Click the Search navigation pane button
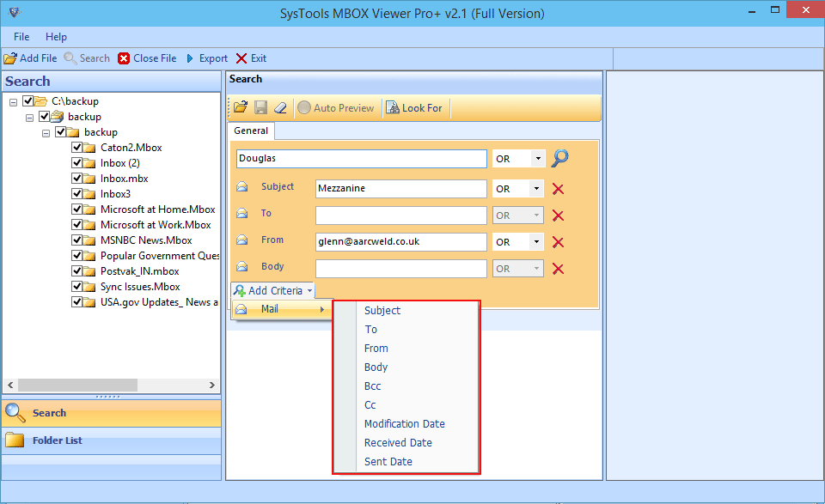Screen dimensions: 825x504 pos(112,413)
